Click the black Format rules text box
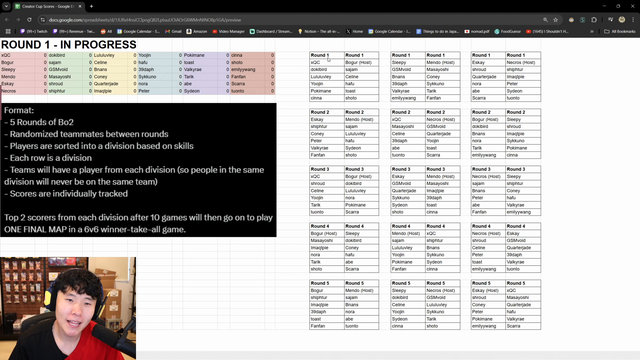Screen dimensions: 640x360 (x=138, y=170)
